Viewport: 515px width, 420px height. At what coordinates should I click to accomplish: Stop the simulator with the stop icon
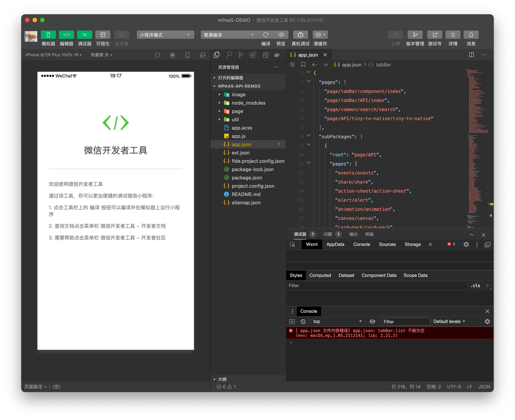(x=173, y=55)
